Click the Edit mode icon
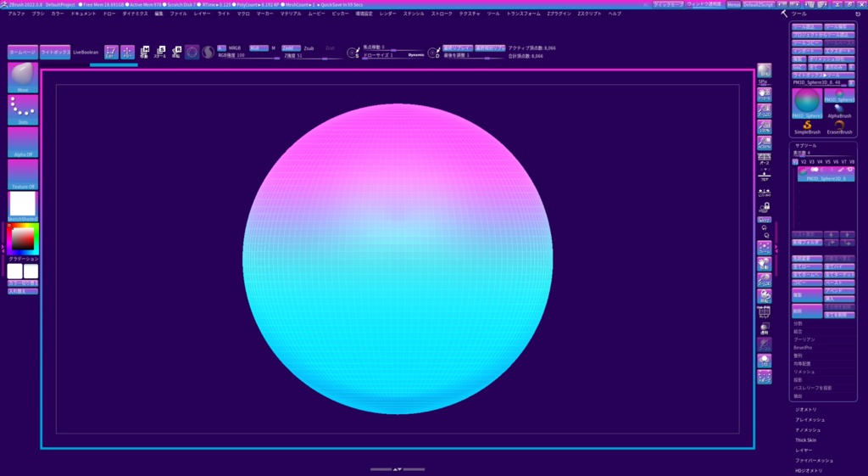Screen dimensions: 868x476 coord(111,53)
